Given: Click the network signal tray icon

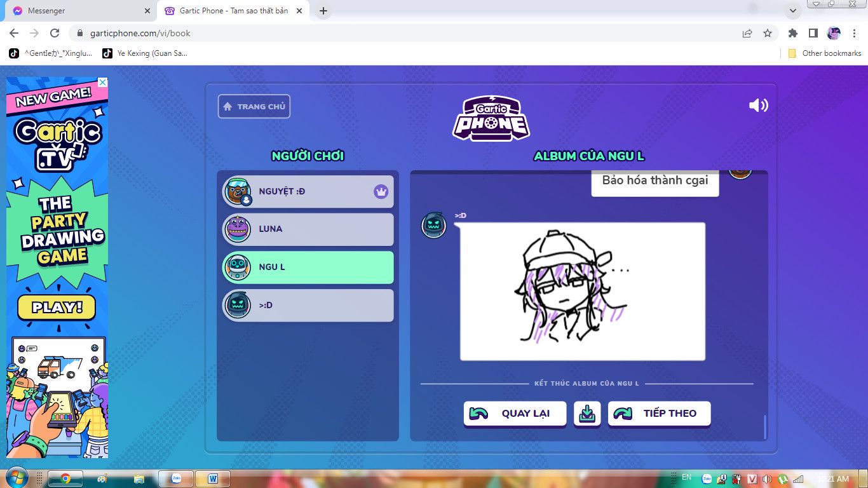Looking at the screenshot, I should pyautogui.click(x=798, y=478).
